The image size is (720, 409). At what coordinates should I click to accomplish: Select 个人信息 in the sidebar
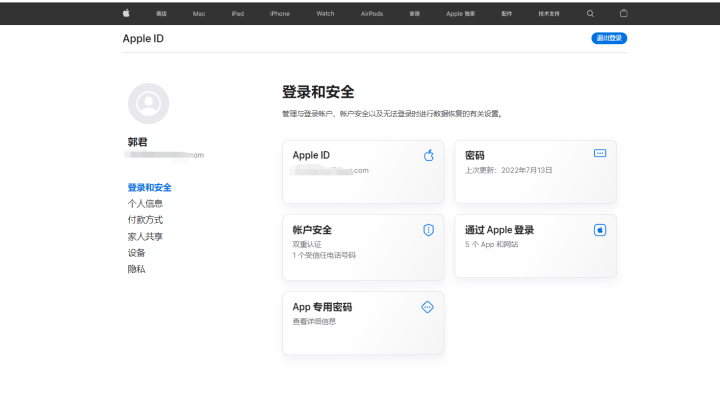click(x=145, y=203)
